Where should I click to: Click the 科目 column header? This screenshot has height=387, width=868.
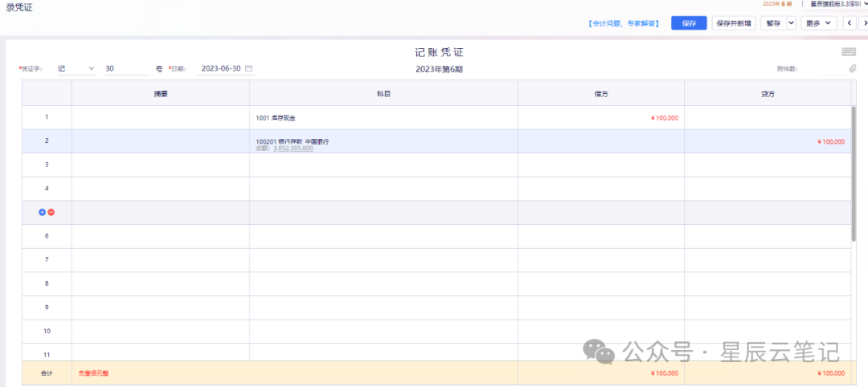[x=383, y=93]
